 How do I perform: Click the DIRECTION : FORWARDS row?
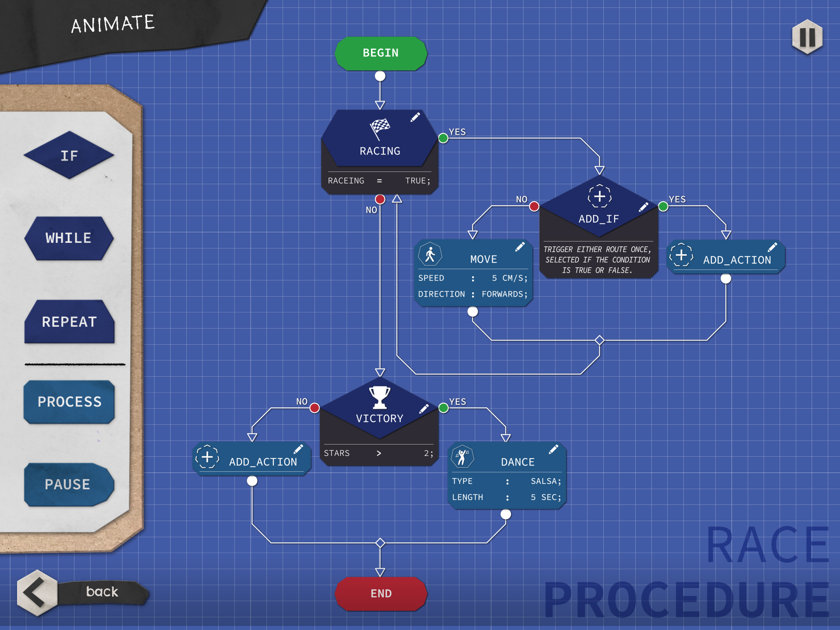click(473, 294)
